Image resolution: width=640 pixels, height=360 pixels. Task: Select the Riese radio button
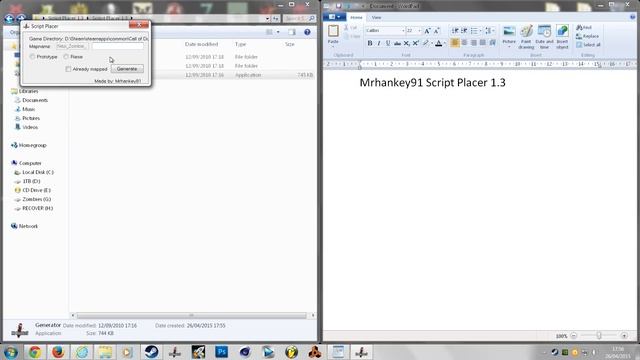pyautogui.click(x=66, y=57)
